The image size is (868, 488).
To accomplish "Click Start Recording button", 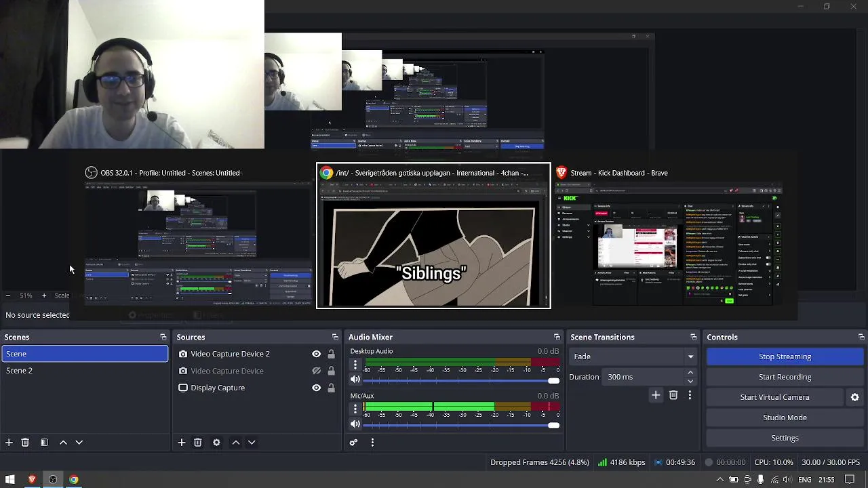I will [x=785, y=377].
